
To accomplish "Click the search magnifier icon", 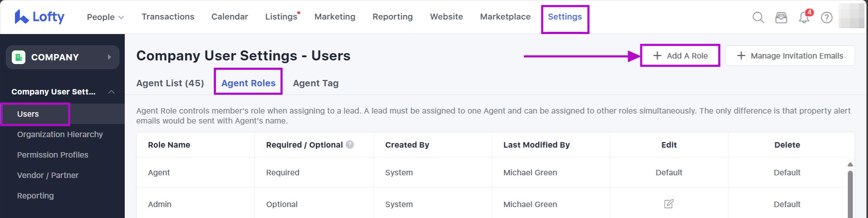I will 758,17.
